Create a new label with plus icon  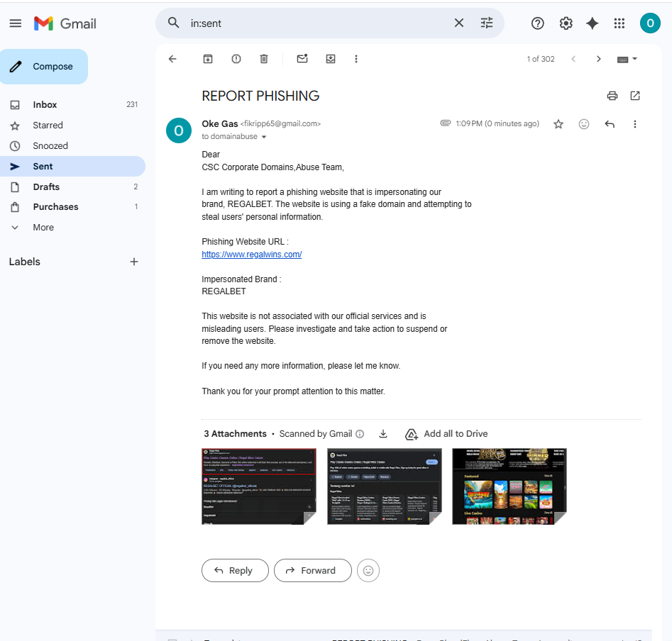coord(133,262)
